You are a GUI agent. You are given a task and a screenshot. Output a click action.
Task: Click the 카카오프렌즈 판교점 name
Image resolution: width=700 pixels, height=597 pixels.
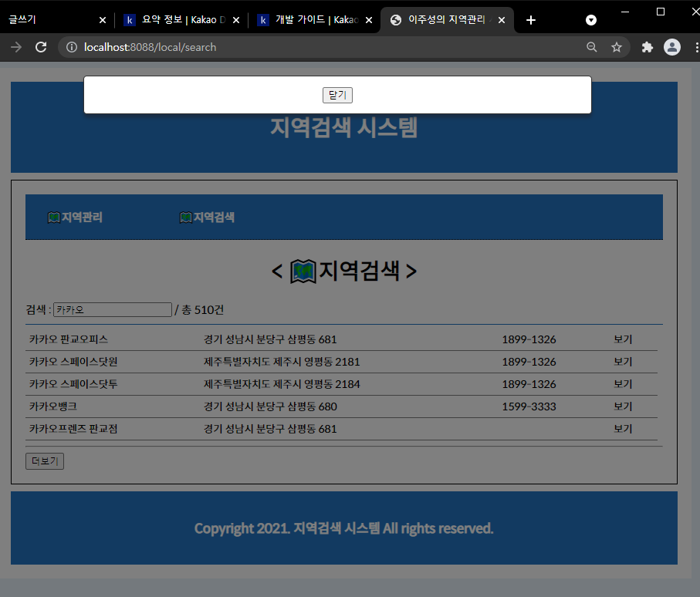73,428
